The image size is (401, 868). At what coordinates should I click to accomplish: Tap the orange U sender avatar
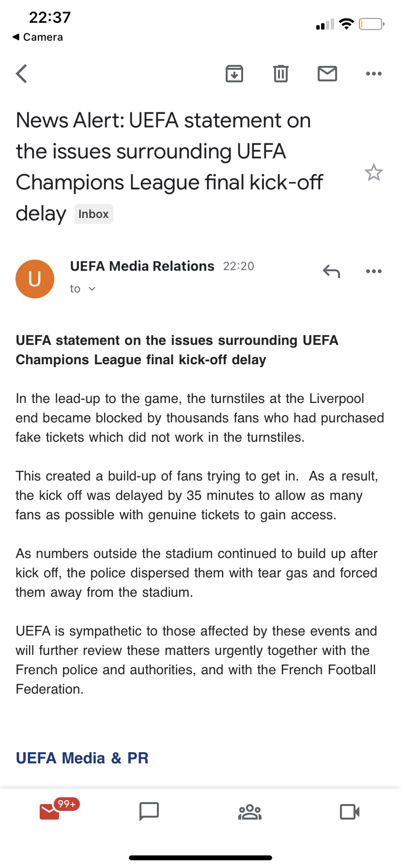click(35, 279)
